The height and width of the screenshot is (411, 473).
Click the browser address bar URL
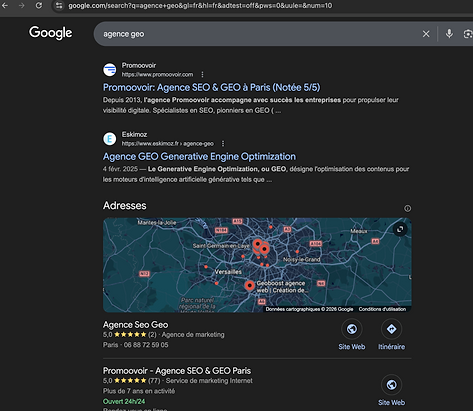(x=200, y=5)
